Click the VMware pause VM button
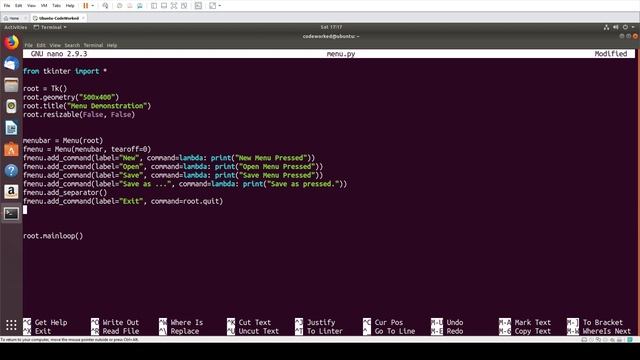This screenshot has height=360, width=640. coord(86,6)
